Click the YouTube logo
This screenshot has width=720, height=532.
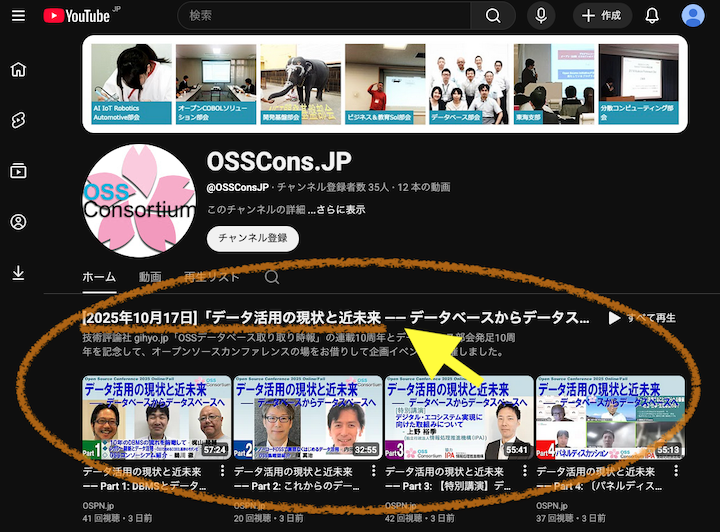click(75, 16)
